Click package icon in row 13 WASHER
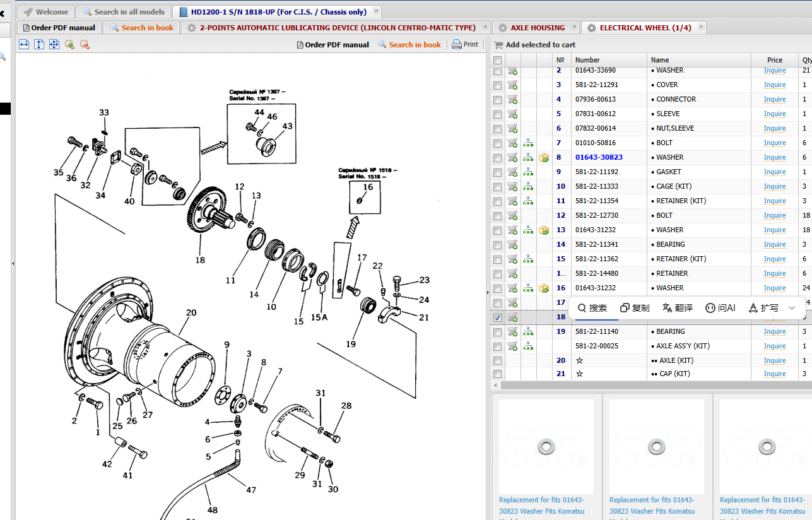This screenshot has height=520, width=812. [544, 230]
